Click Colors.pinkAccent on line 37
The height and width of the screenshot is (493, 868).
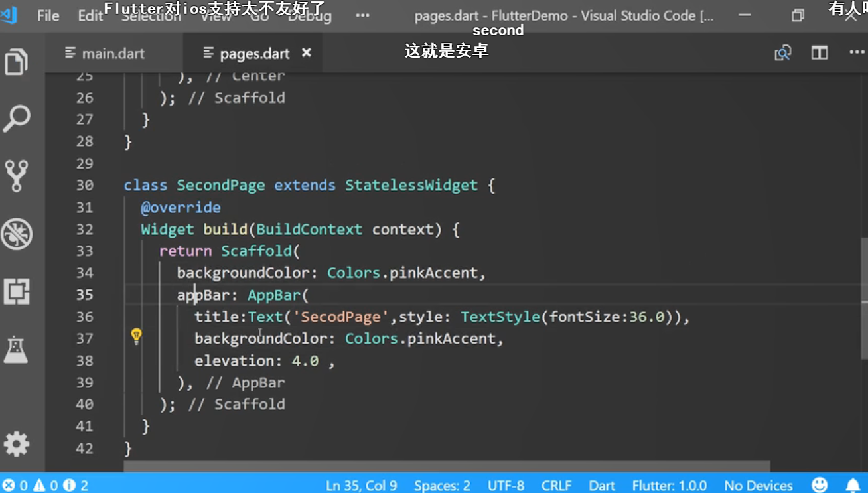click(420, 338)
